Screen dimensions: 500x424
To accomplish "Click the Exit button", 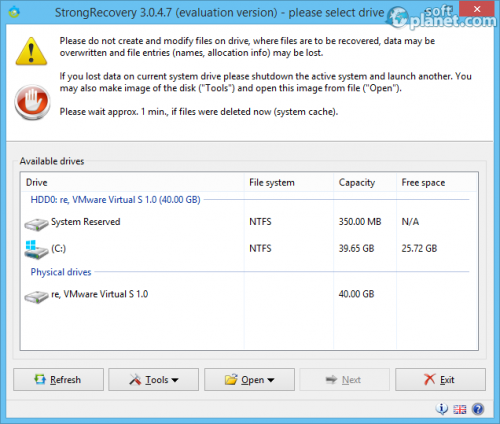I will click(x=440, y=379).
